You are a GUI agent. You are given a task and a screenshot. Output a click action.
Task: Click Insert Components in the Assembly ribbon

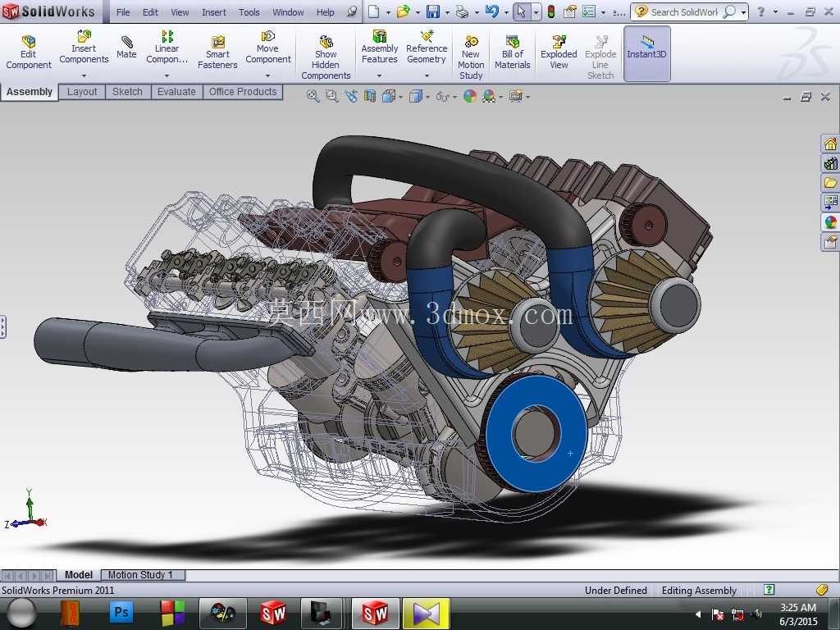[84, 47]
